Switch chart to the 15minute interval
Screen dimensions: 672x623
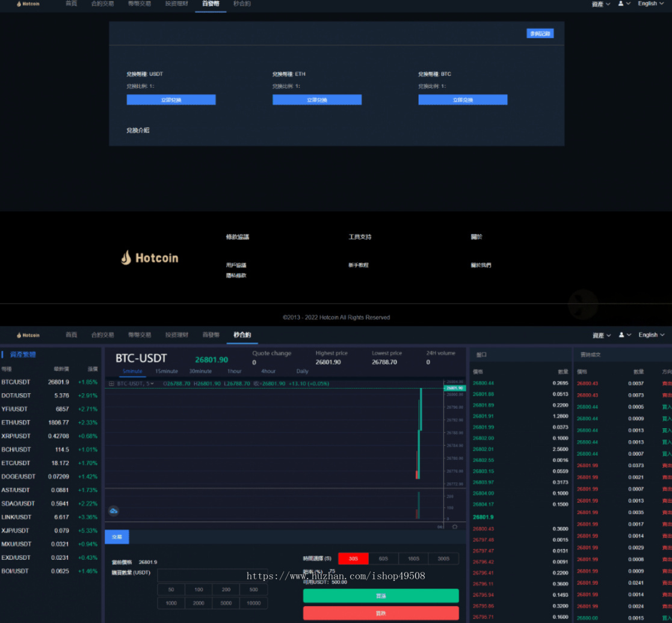[166, 371]
